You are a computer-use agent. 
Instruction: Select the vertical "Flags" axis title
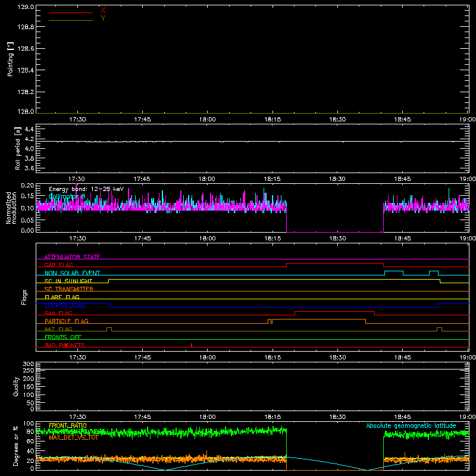click(24, 297)
